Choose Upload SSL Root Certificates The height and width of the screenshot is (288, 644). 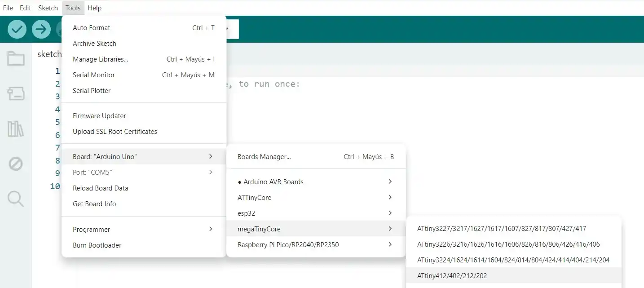(x=144, y=132)
